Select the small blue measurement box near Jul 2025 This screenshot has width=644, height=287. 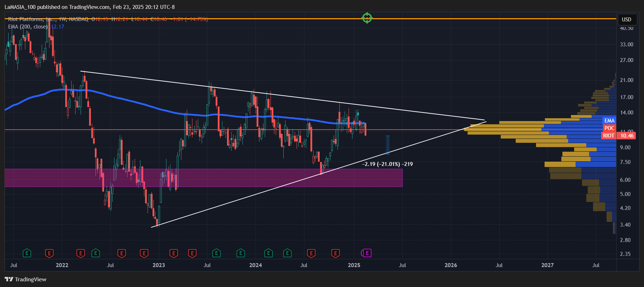388,144
